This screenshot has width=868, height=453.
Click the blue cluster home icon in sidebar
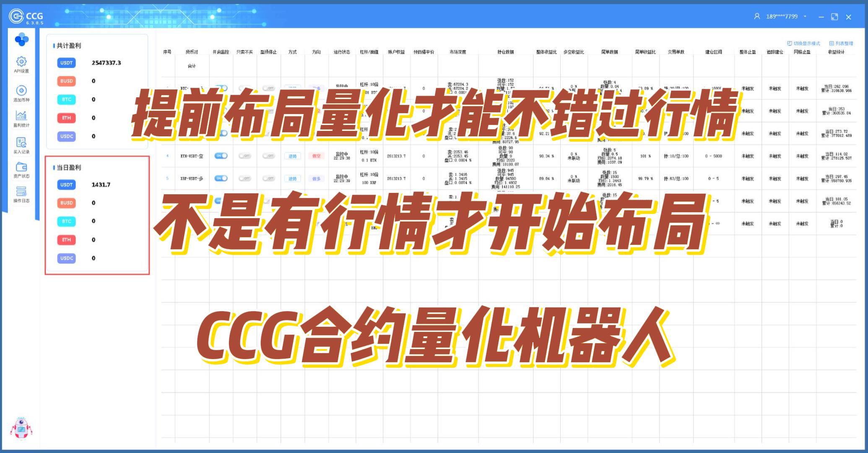[21, 40]
